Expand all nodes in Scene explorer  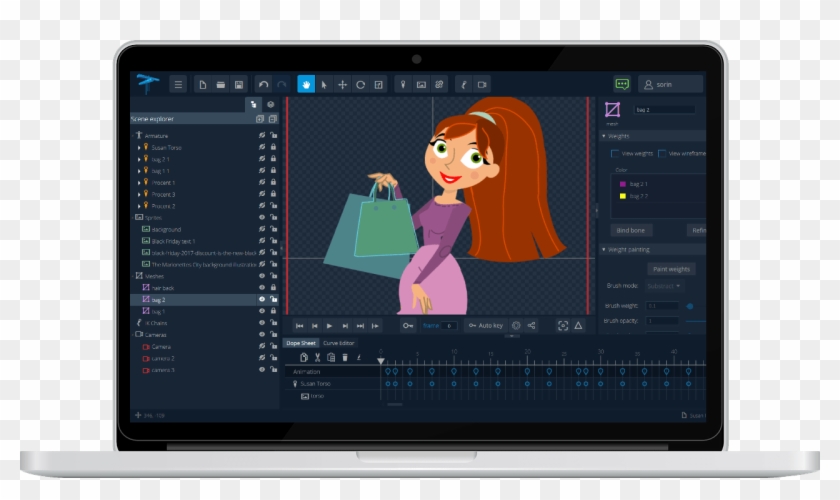tap(260, 118)
